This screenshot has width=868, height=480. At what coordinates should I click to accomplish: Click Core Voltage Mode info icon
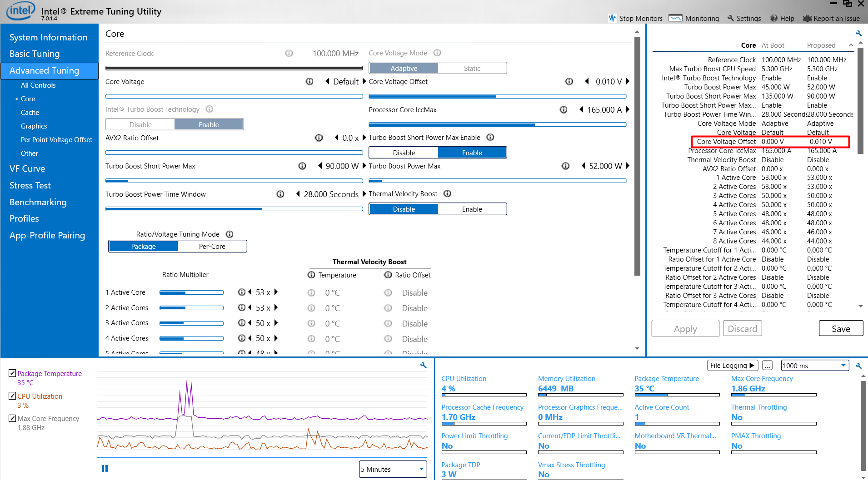click(437, 53)
